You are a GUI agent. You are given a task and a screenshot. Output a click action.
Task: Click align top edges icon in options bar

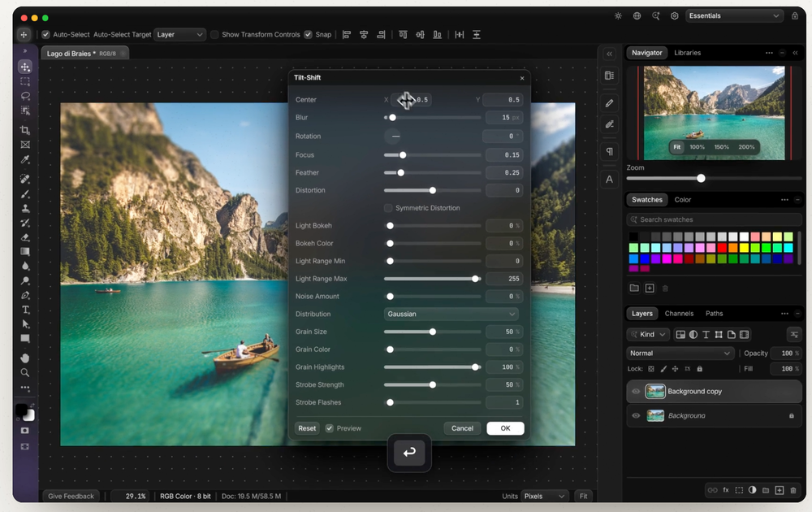[403, 35]
